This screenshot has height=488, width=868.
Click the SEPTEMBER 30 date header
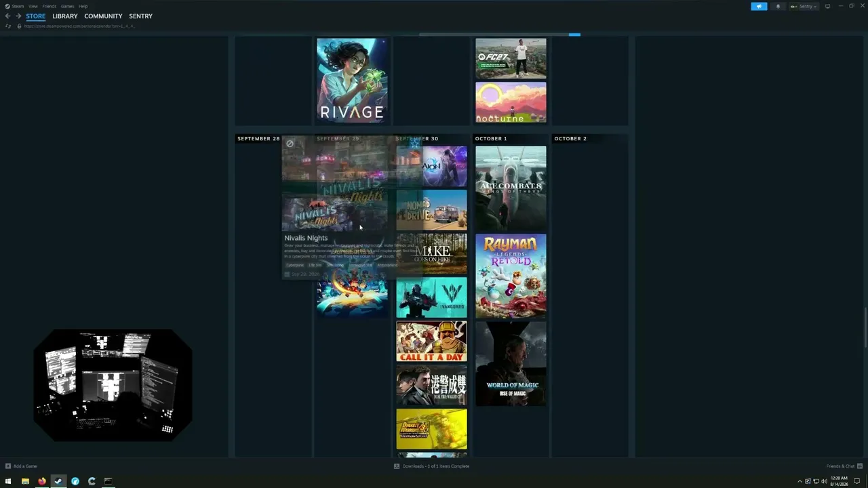[417, 138]
